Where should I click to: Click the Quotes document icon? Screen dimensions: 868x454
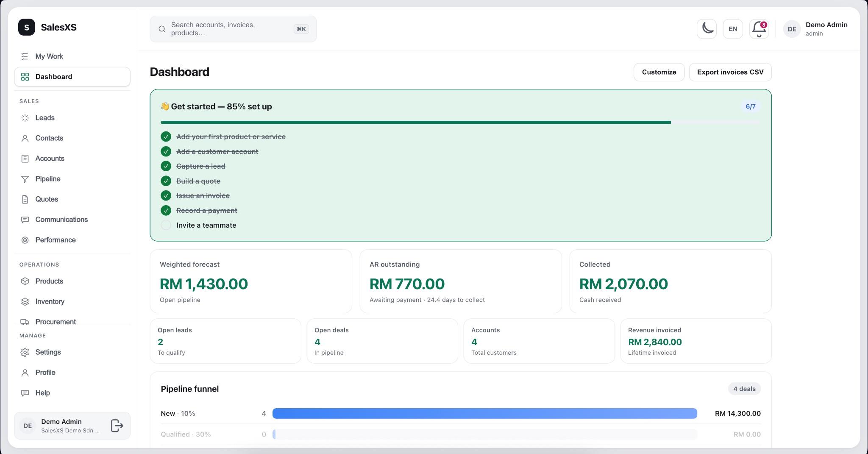[25, 199]
